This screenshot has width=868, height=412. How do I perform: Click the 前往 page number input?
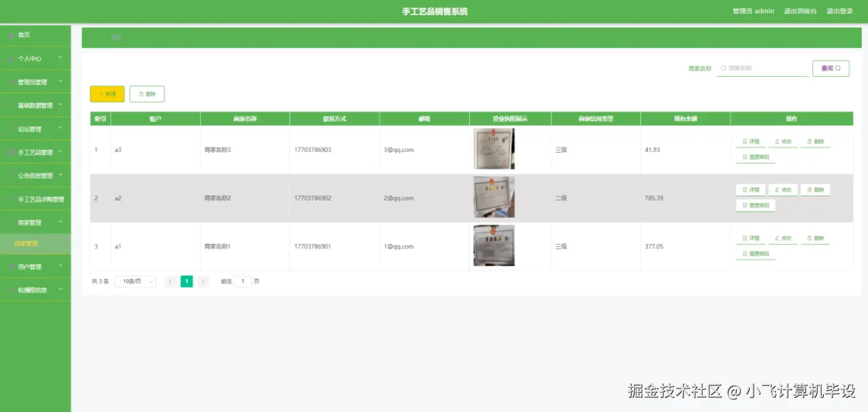[x=242, y=282]
